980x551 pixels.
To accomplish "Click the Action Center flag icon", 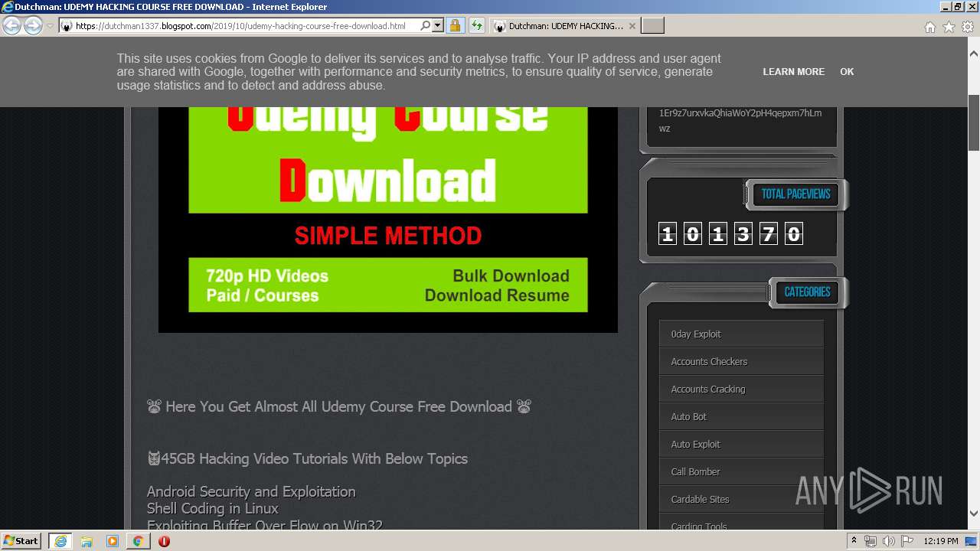I will point(906,541).
